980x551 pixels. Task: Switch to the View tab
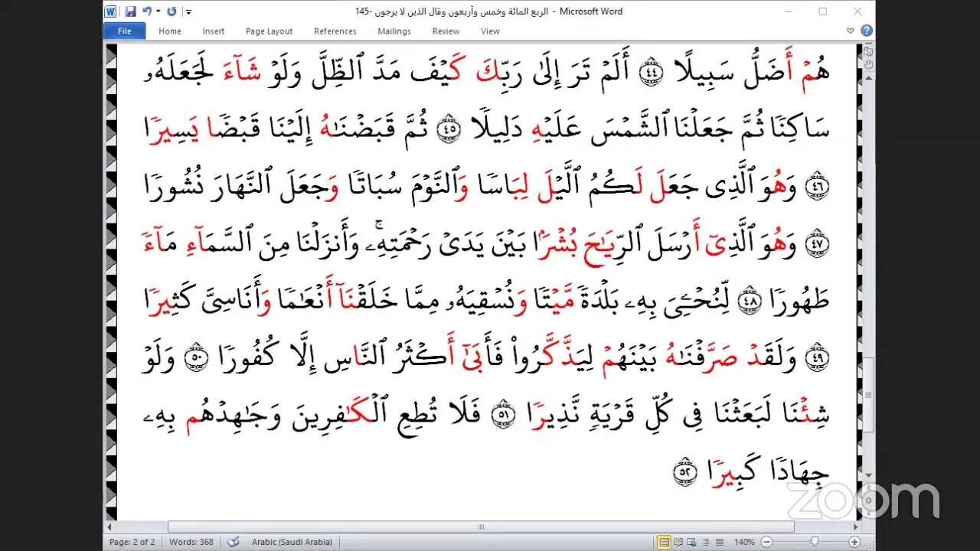[x=490, y=31]
